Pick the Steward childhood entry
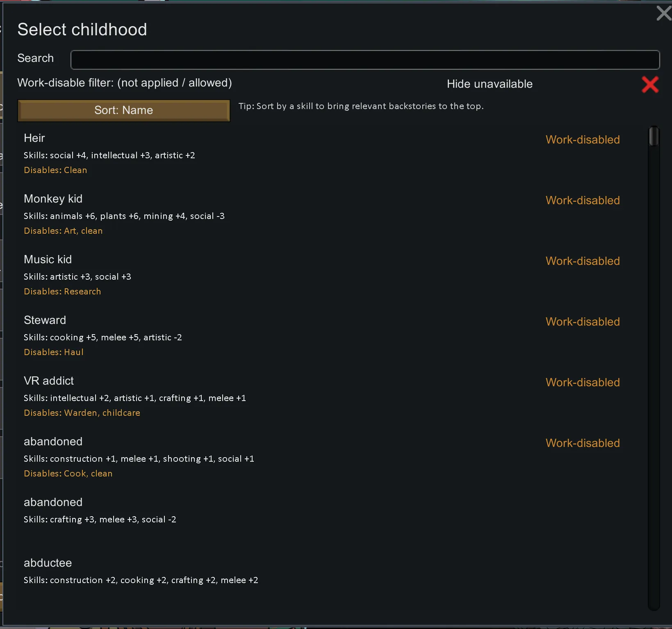Image resolution: width=672 pixels, height=629 pixels. click(x=332, y=336)
